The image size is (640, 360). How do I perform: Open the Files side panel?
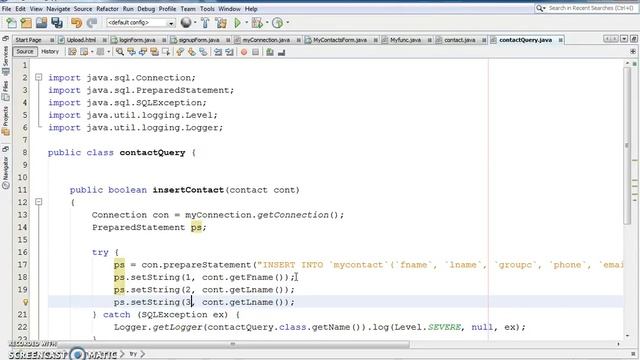tap(6, 90)
